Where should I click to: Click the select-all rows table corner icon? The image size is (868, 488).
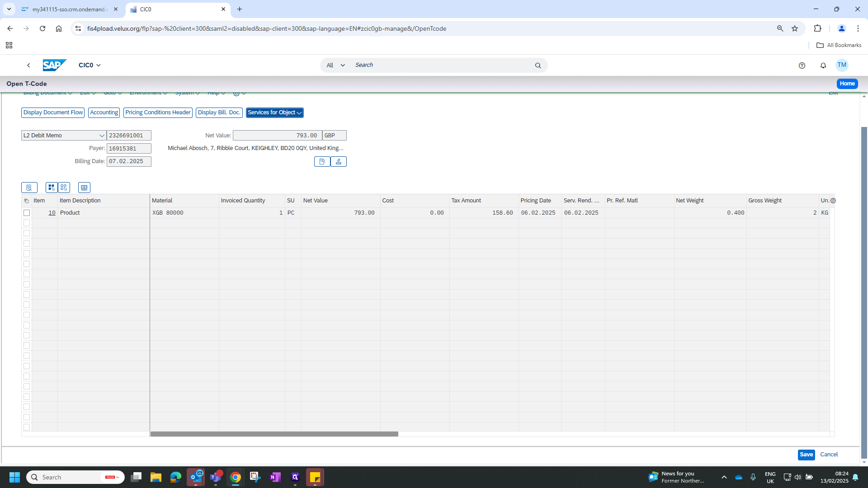26,201
